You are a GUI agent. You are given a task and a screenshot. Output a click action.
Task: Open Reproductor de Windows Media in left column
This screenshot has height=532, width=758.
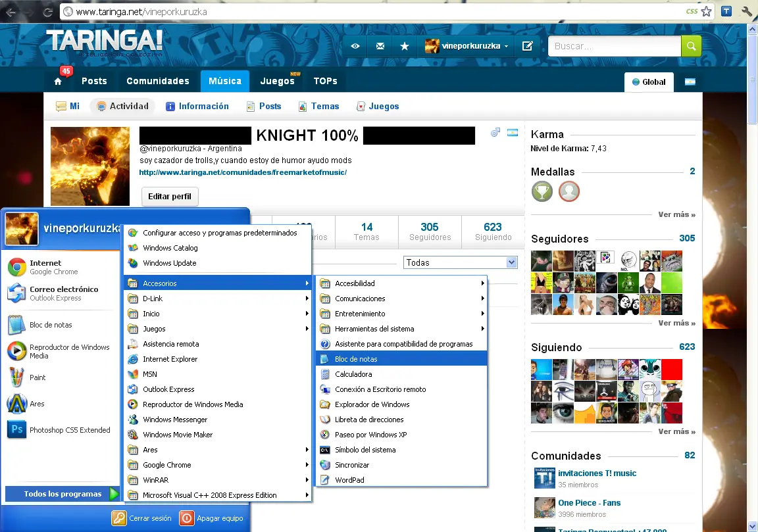[62, 351]
